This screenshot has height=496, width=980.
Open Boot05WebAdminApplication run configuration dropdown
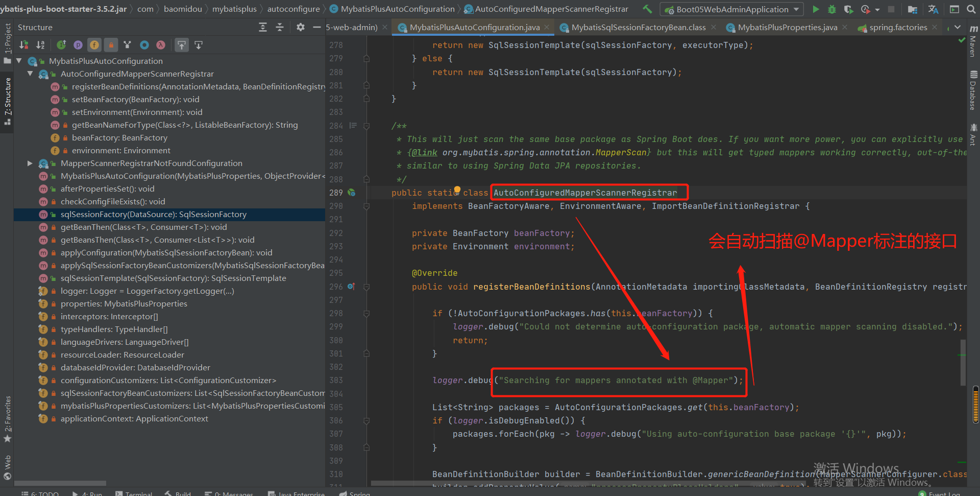click(732, 9)
